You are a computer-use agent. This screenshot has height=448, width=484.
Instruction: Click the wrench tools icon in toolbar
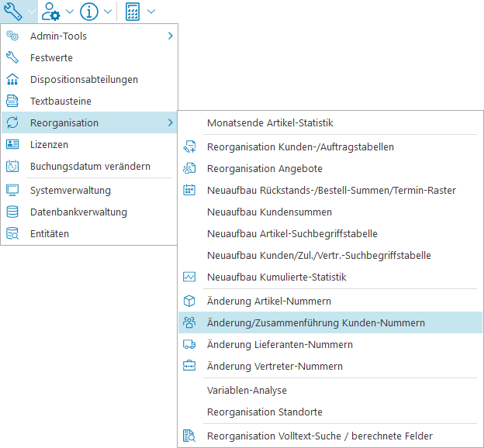pos(13,12)
